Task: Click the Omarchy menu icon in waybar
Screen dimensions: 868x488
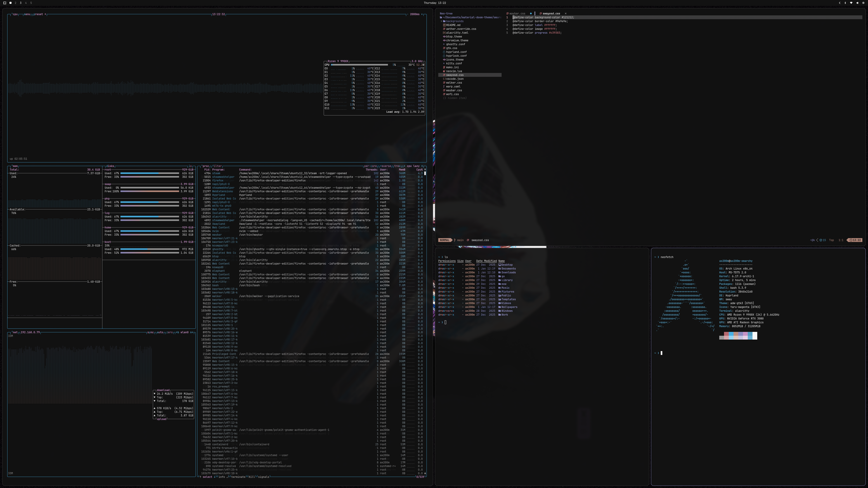Action: pyautogui.click(x=5, y=3)
